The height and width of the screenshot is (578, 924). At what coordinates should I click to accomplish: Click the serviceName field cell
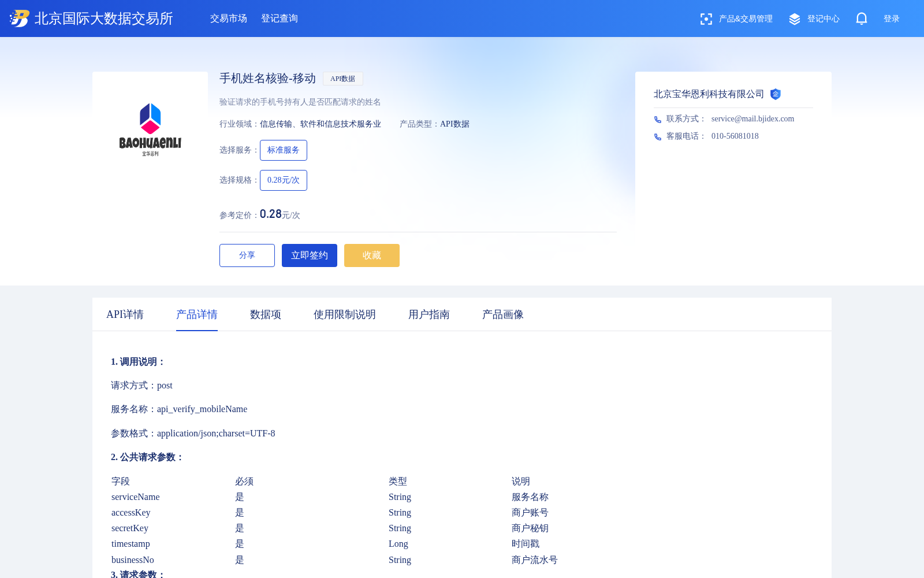tap(136, 497)
